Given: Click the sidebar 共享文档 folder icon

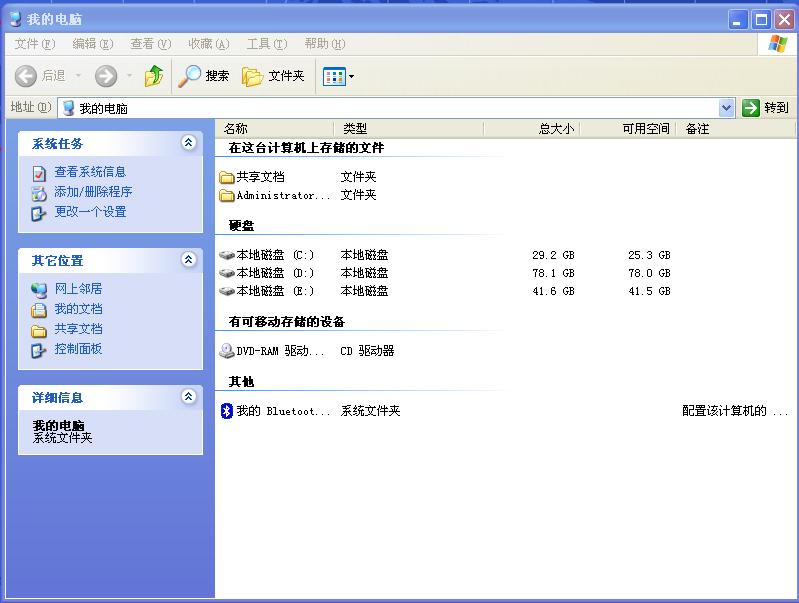Looking at the screenshot, I should click(x=39, y=331).
